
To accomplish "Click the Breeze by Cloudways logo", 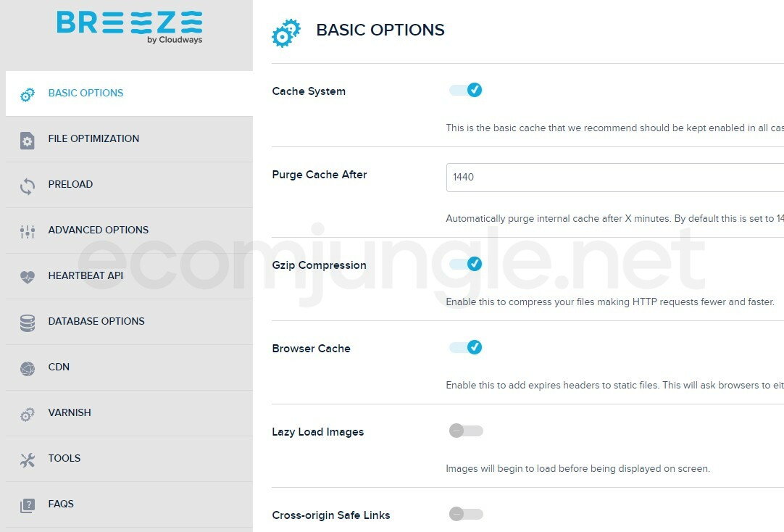I will coord(130,25).
